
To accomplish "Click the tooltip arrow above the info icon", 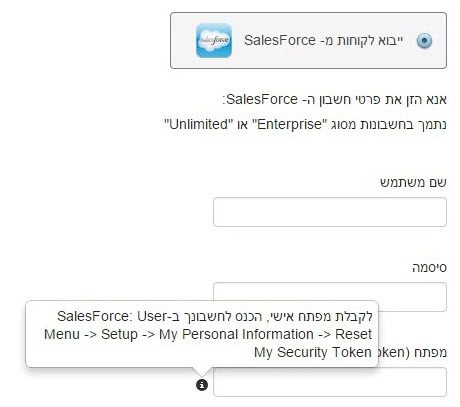I will (202, 372).
